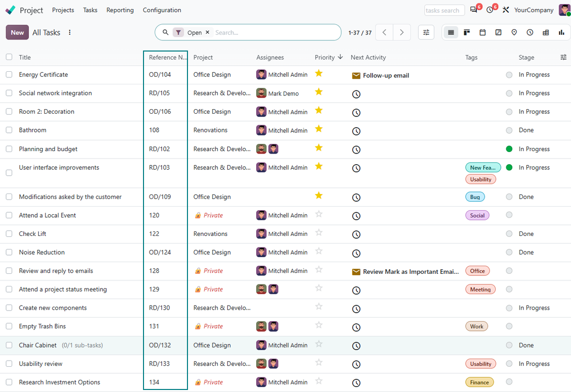Image resolution: width=571 pixels, height=392 pixels.
Task: Open the Tasks menu
Action: [90, 10]
